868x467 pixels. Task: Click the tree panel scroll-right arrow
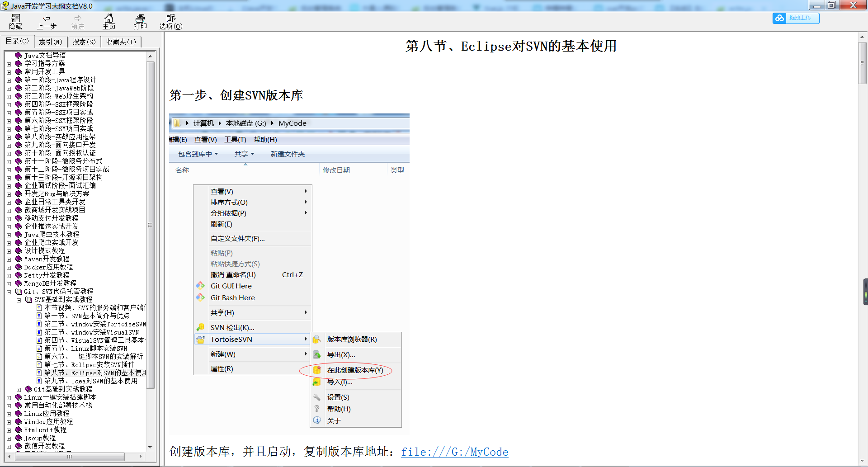pyautogui.click(x=141, y=457)
